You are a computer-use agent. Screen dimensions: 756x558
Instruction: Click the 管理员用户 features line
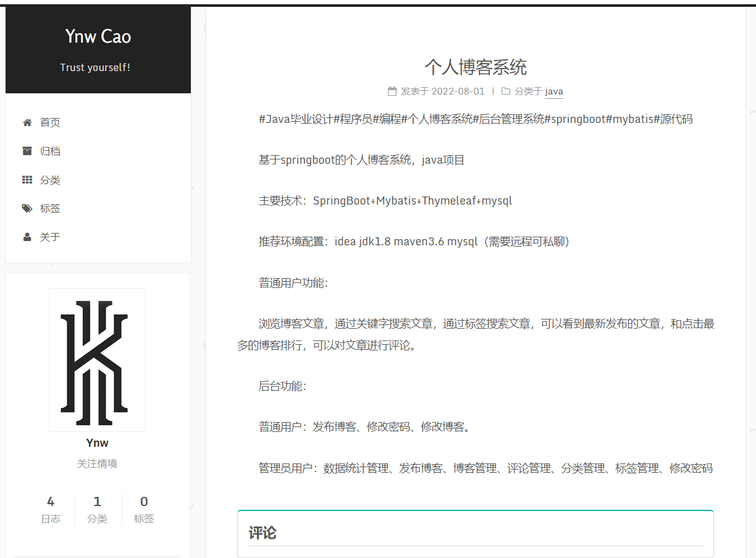pos(485,468)
